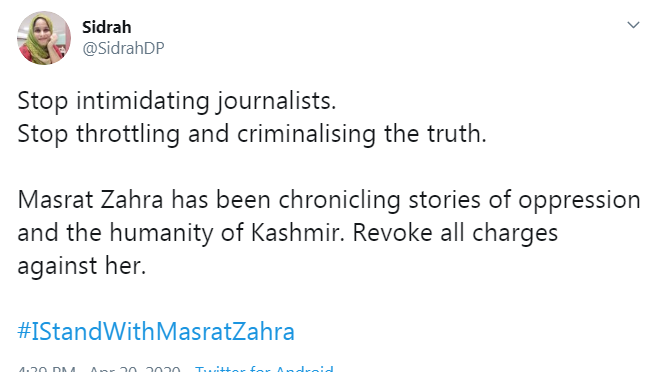Open Sidrah's profile picture

44,38
